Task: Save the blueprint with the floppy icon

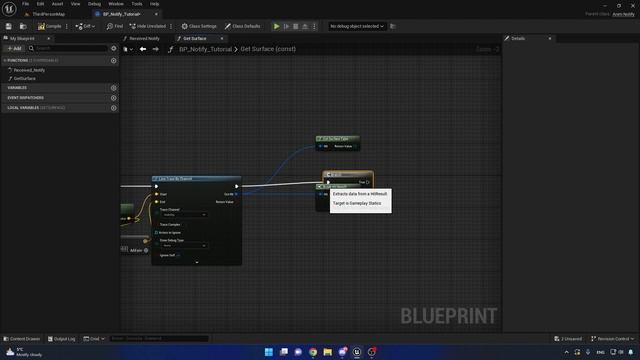Action: pyautogui.click(x=9, y=26)
